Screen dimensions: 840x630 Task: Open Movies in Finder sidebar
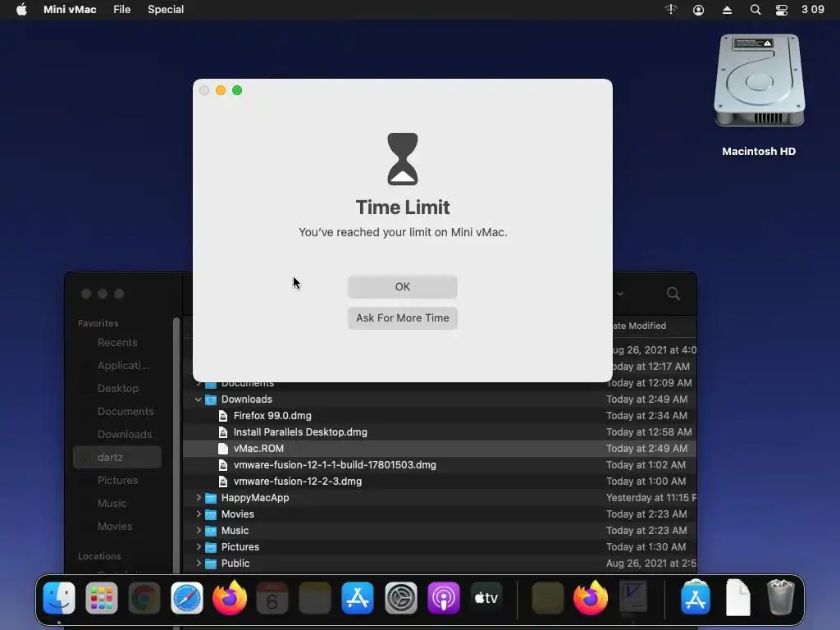116,527
